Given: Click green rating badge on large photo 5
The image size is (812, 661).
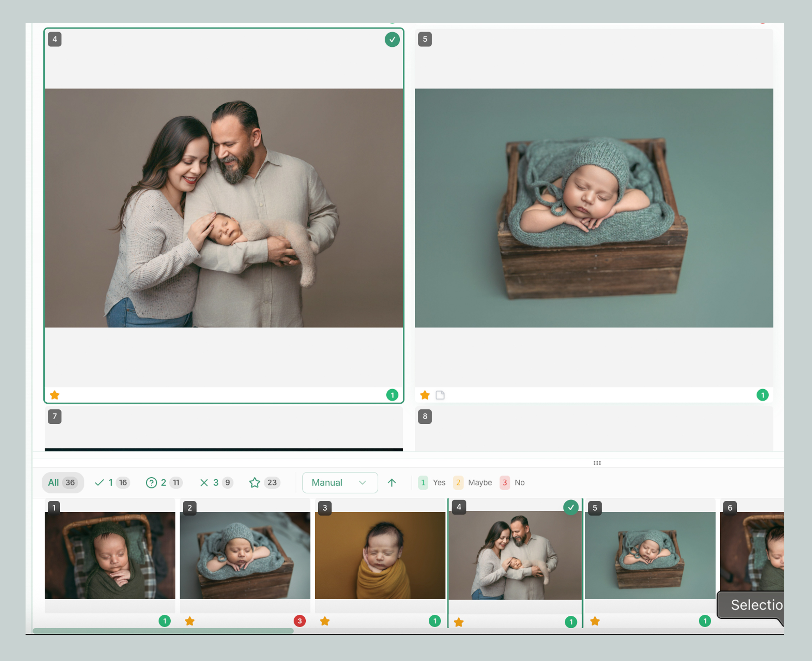Looking at the screenshot, I should click(x=762, y=395).
